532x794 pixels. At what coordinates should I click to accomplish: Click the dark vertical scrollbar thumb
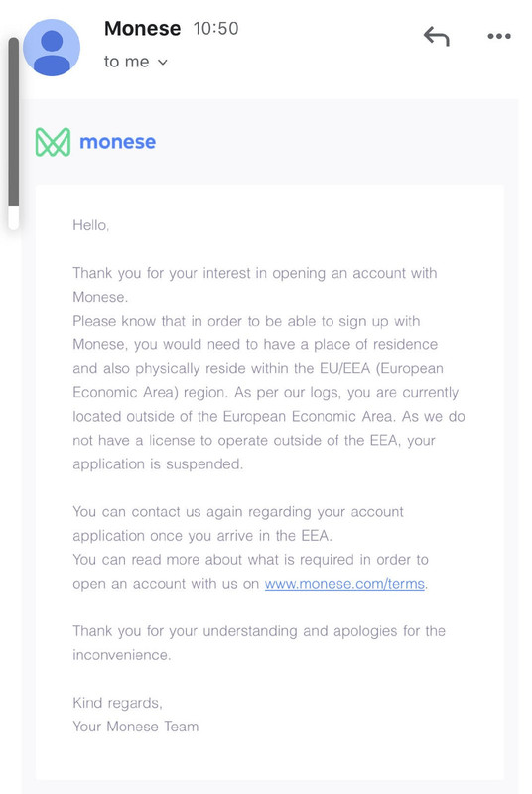(x=14, y=121)
